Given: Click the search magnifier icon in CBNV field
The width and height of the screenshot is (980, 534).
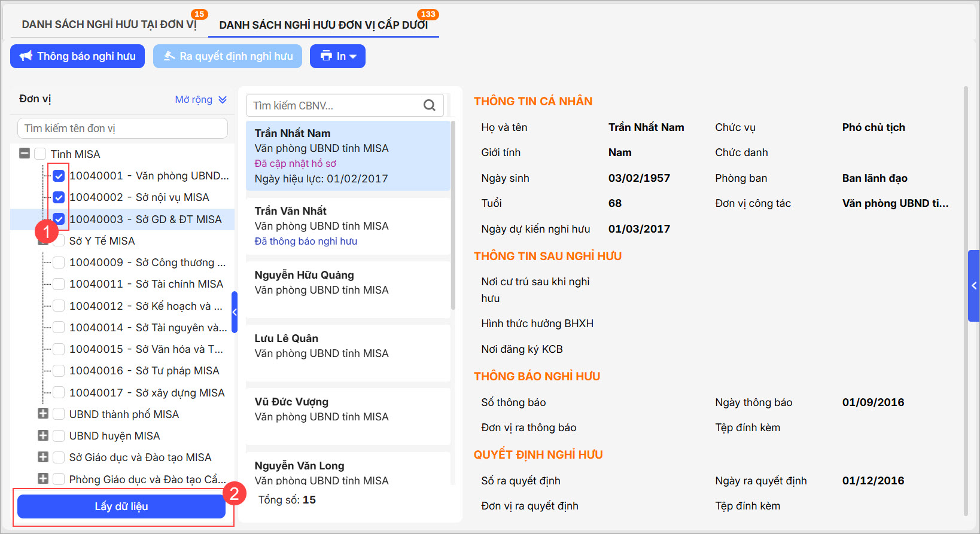Looking at the screenshot, I should click(x=429, y=105).
